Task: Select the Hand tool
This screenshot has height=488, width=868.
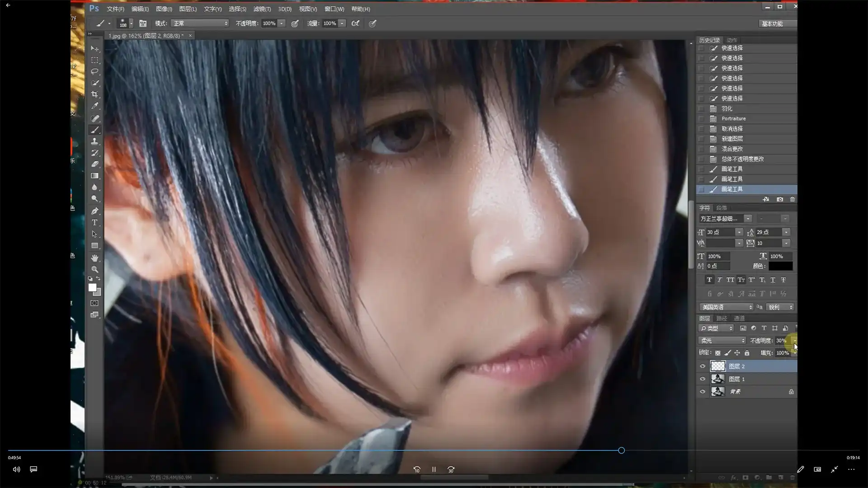Action: [x=94, y=258]
